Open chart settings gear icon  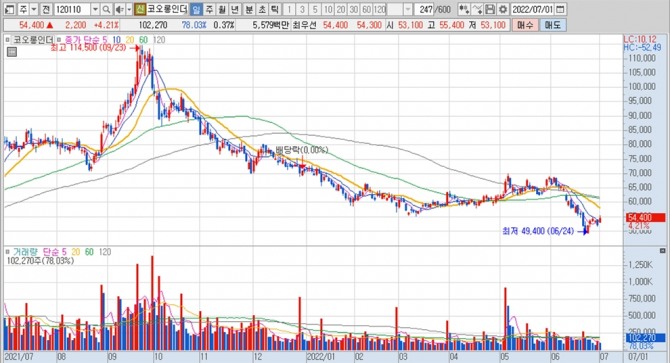point(503,9)
